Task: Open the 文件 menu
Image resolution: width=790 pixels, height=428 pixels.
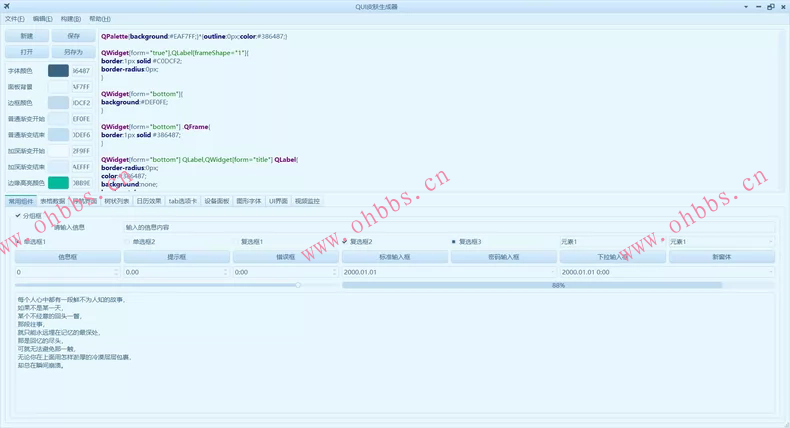Action: click(x=14, y=19)
